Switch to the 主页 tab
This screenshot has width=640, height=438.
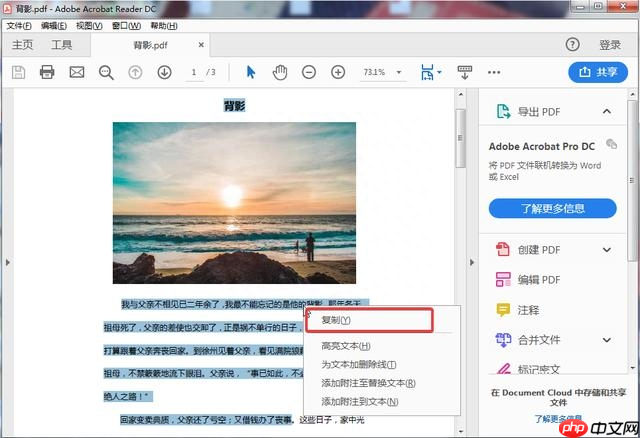coord(22,45)
